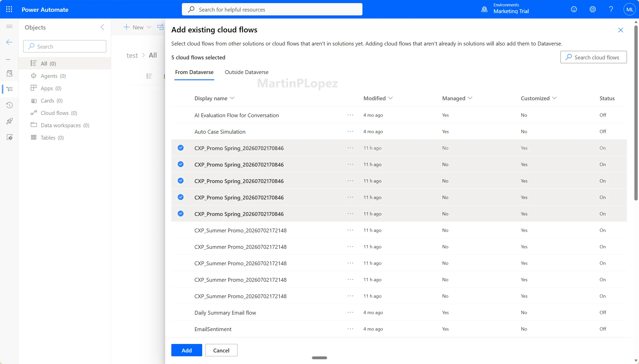Switch to the Outside Dataverse tab
This screenshot has height=364, width=639.
pos(246,72)
